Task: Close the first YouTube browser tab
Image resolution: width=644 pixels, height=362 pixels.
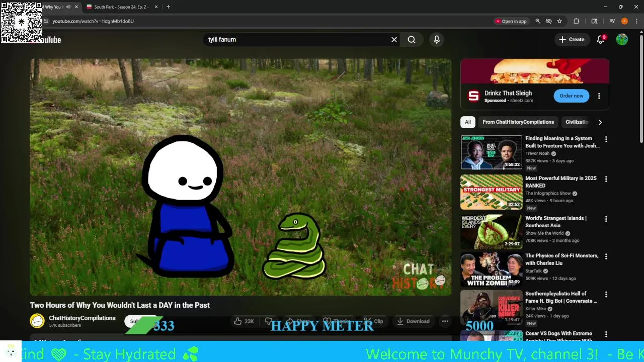Action: (76, 7)
